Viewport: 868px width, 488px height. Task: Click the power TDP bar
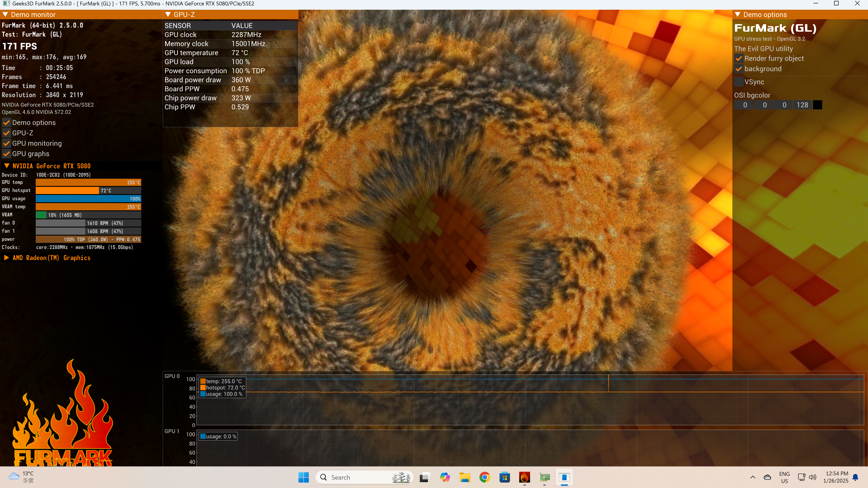(x=88, y=239)
